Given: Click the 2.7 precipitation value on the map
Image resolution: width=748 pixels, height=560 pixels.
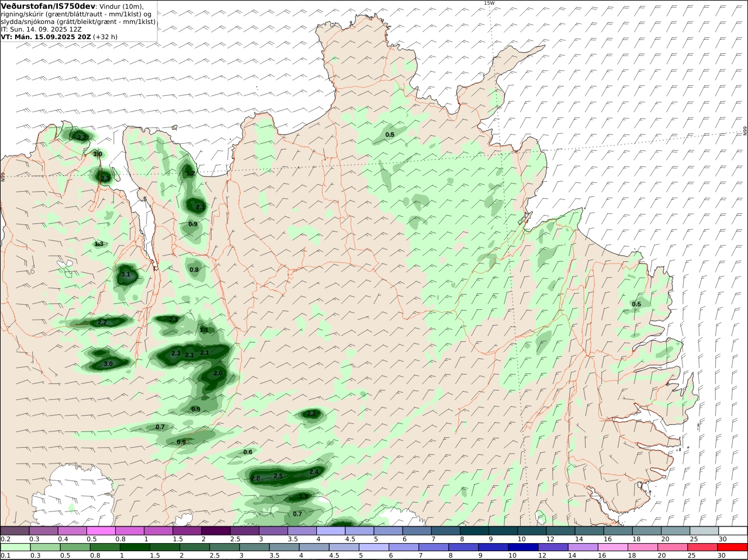Looking at the screenshot, I should pyautogui.click(x=102, y=322).
